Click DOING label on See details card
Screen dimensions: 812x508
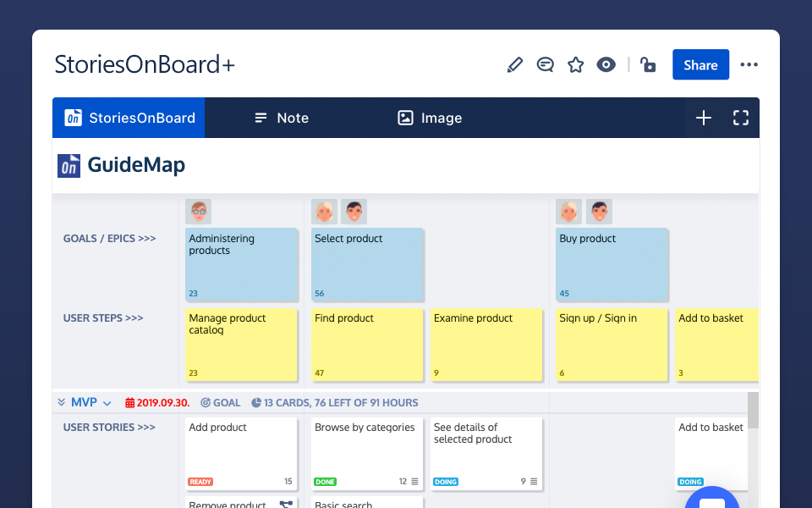coord(446,482)
